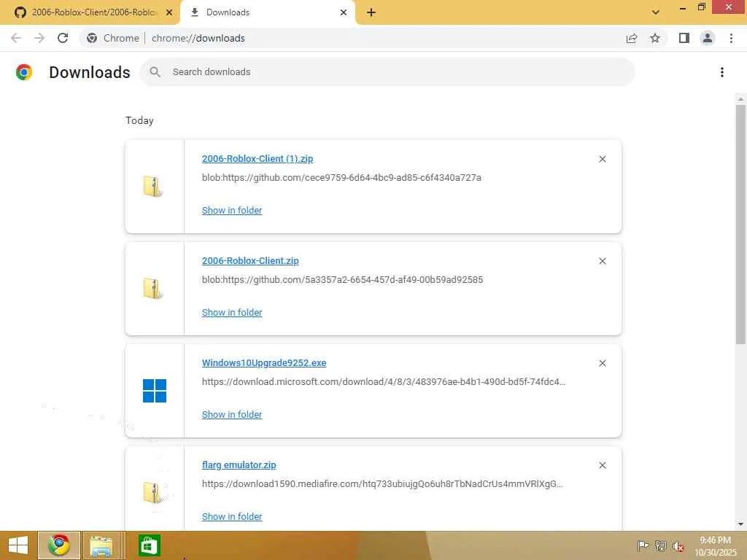Click the Windows logo icon for Windows10Upgrade9252.exe
The width and height of the screenshot is (747, 560).
155,391
